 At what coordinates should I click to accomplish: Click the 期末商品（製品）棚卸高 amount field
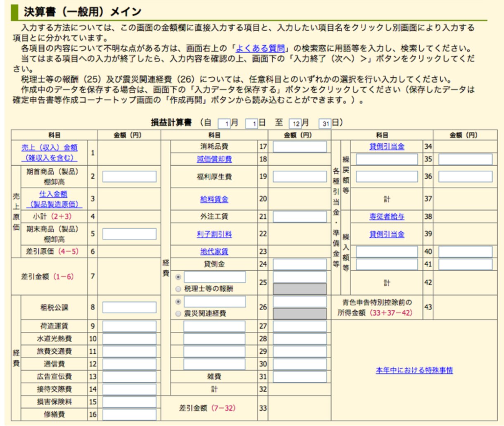129,234
